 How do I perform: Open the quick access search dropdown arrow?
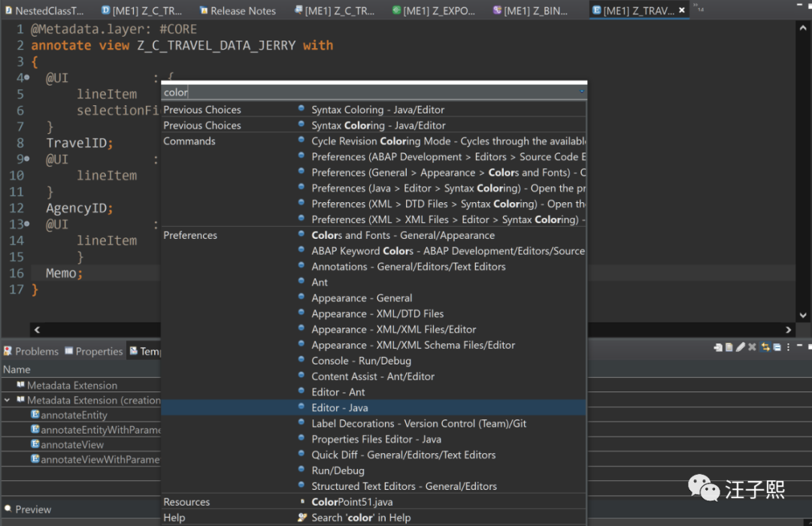click(581, 92)
